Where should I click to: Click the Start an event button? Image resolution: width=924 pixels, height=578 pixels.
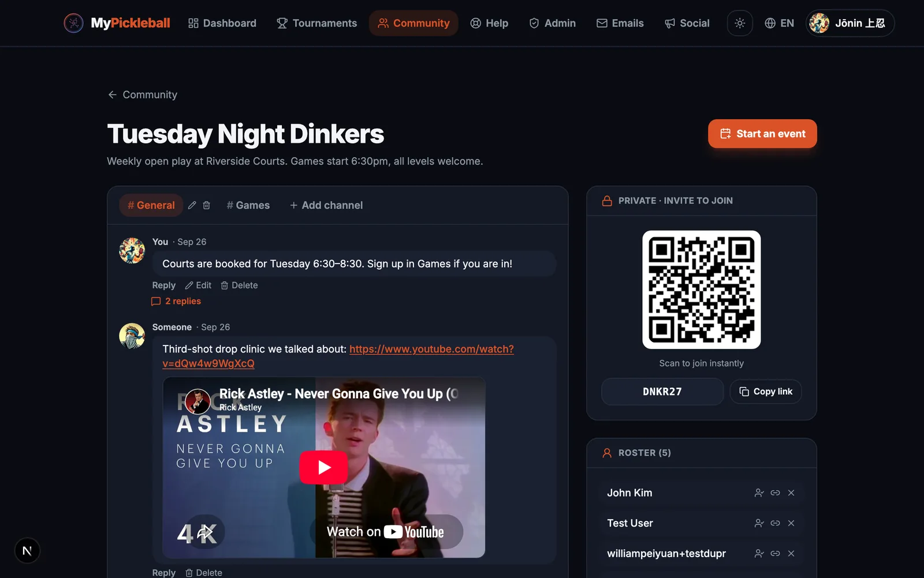click(x=762, y=134)
